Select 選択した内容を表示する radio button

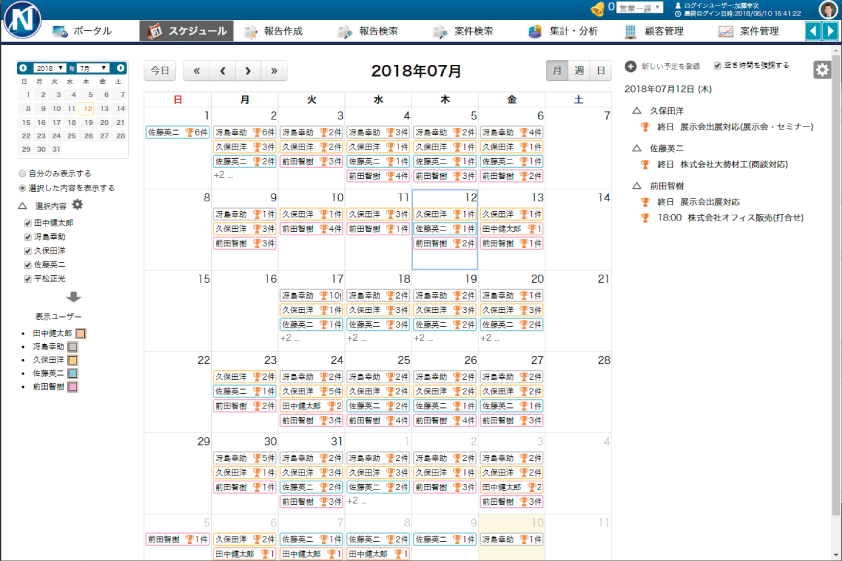pos(23,188)
